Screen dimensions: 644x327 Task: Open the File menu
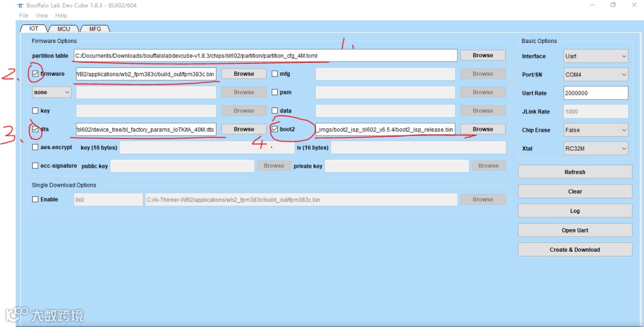(x=24, y=16)
